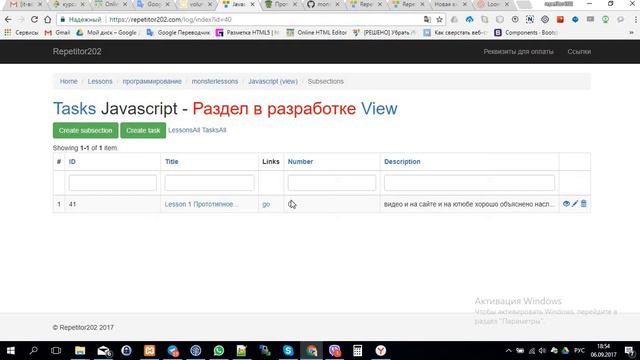Go to программирование breadcrumb
640x360 pixels.
(152, 81)
